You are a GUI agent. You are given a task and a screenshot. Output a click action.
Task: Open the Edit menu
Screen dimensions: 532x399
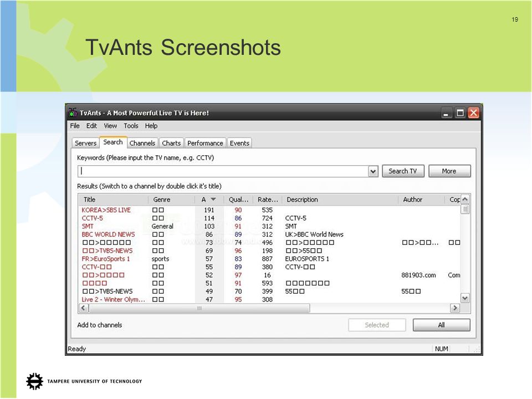tap(91, 126)
